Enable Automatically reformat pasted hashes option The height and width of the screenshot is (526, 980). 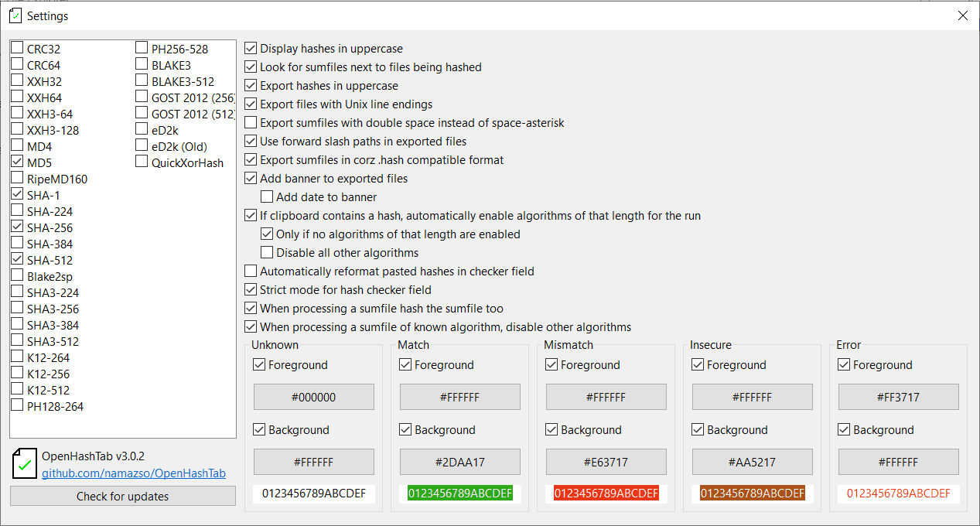click(251, 272)
